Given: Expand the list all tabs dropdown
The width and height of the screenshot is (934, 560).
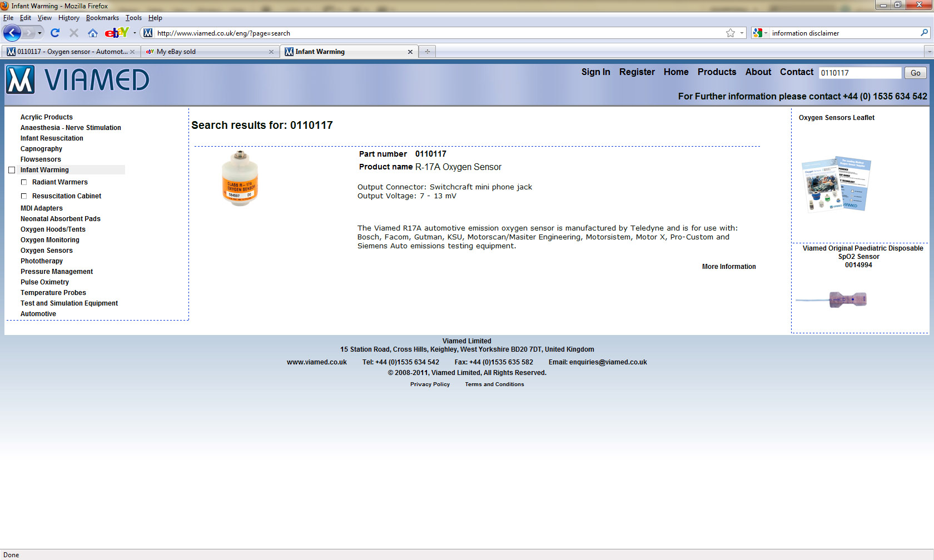Looking at the screenshot, I should pos(928,52).
